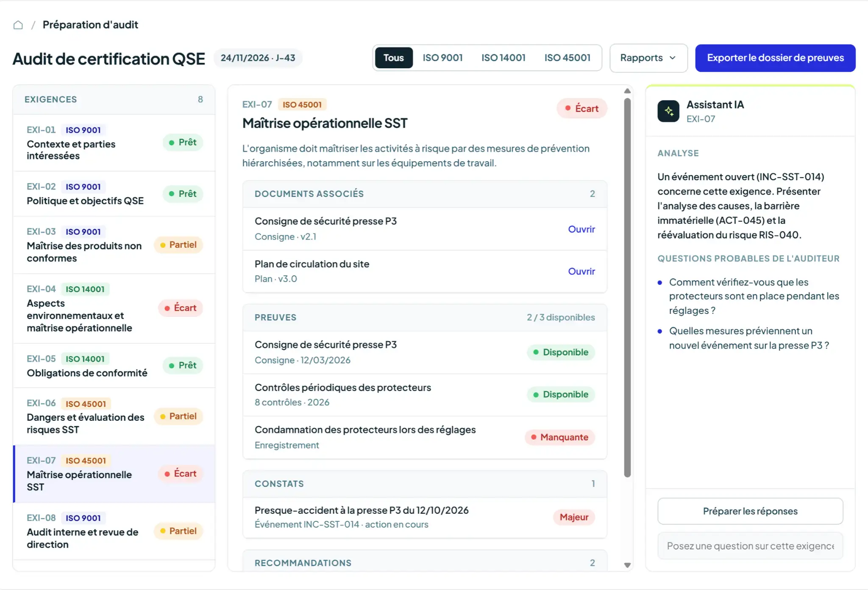This screenshot has width=868, height=590.
Task: Focus the question input about this exigence
Action: [750, 546]
